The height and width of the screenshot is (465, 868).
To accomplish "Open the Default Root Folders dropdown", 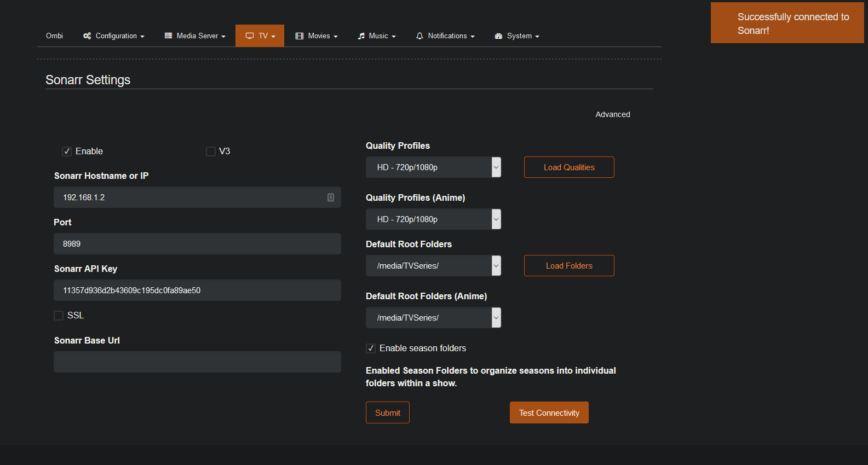I will coord(433,266).
